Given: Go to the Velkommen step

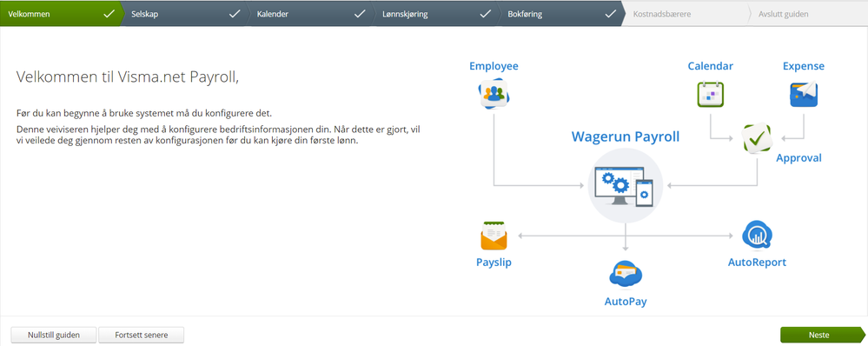Looking at the screenshot, I should pos(62,13).
